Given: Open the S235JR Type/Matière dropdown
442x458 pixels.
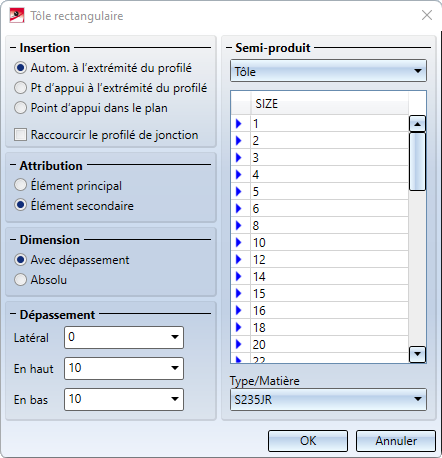Looking at the screenshot, I should click(x=328, y=399).
